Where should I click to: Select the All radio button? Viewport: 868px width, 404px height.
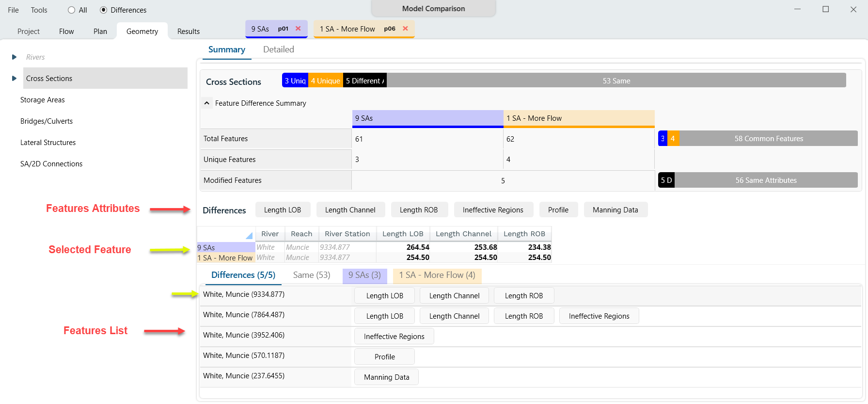(x=72, y=10)
